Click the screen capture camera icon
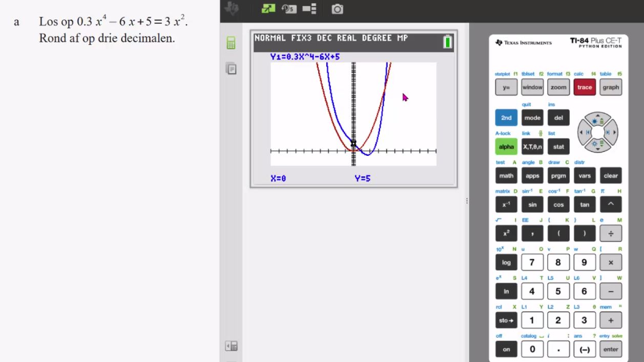Image resolution: width=644 pixels, height=362 pixels. click(337, 9)
